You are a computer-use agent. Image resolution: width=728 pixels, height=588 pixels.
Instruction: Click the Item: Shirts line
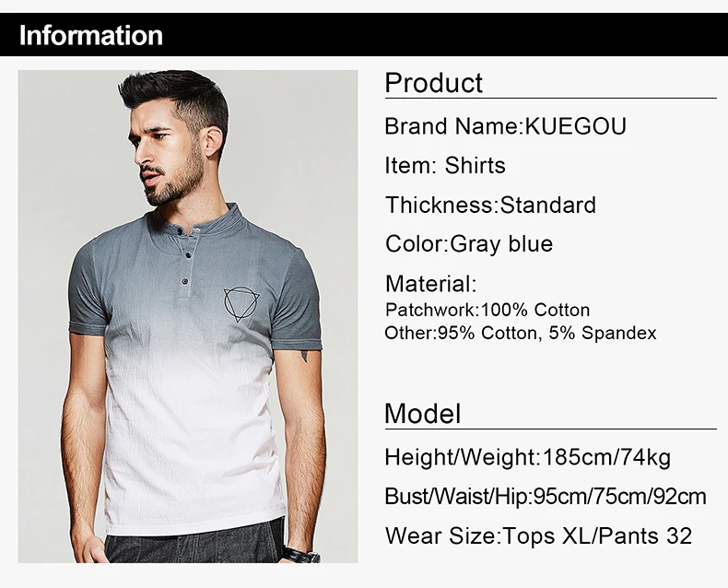[445, 165]
